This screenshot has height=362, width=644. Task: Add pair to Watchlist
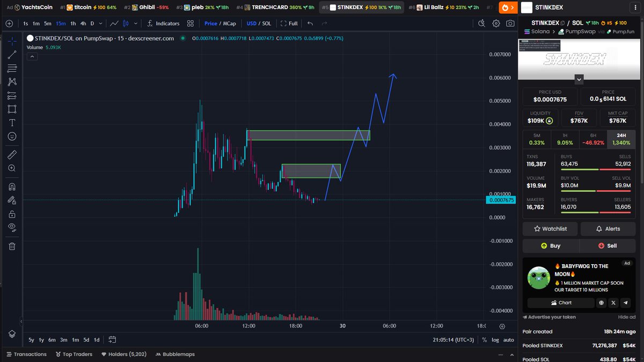550,229
